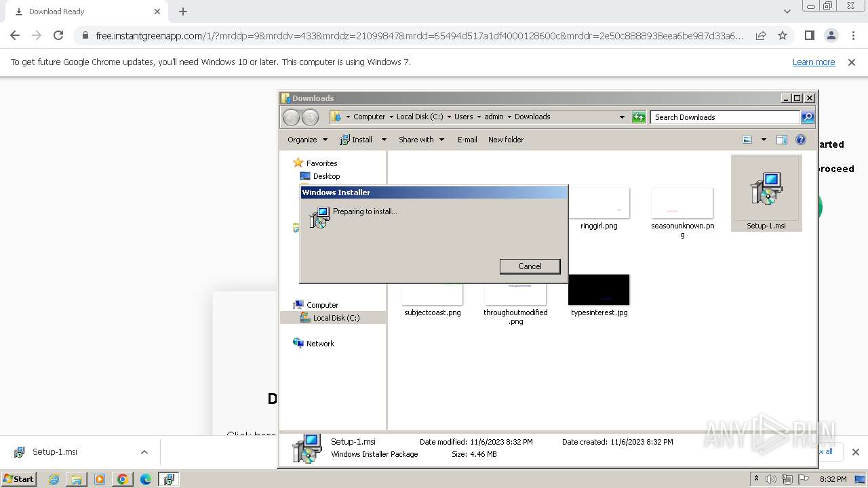Create a New folder
This screenshot has height=488, width=868.
[506, 140]
